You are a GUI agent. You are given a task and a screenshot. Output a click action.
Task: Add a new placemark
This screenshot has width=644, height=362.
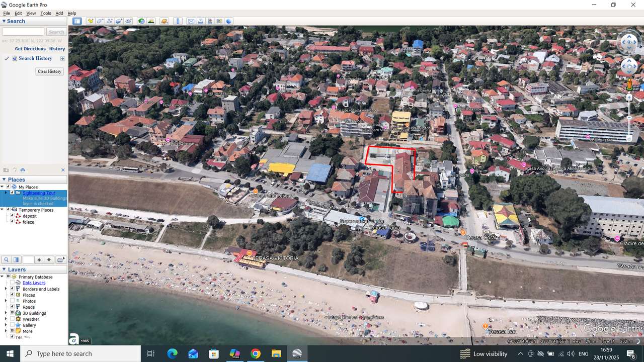pyautogui.click(x=91, y=21)
